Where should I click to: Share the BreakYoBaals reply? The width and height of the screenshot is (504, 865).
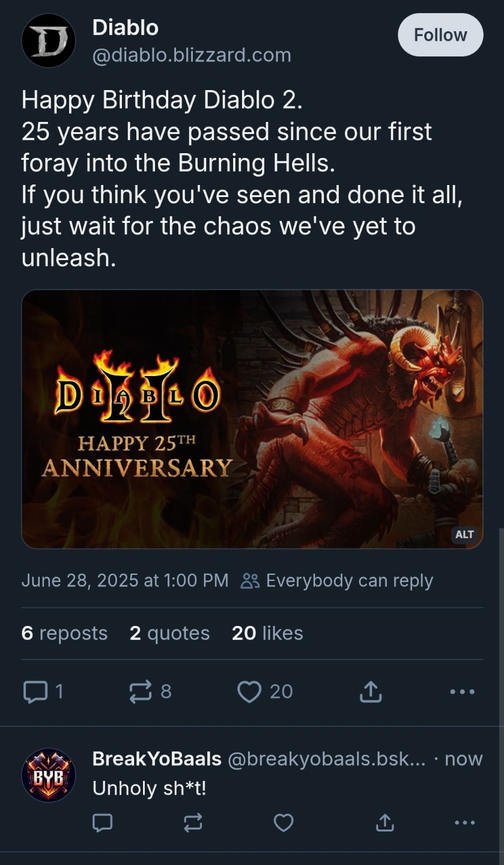(384, 822)
